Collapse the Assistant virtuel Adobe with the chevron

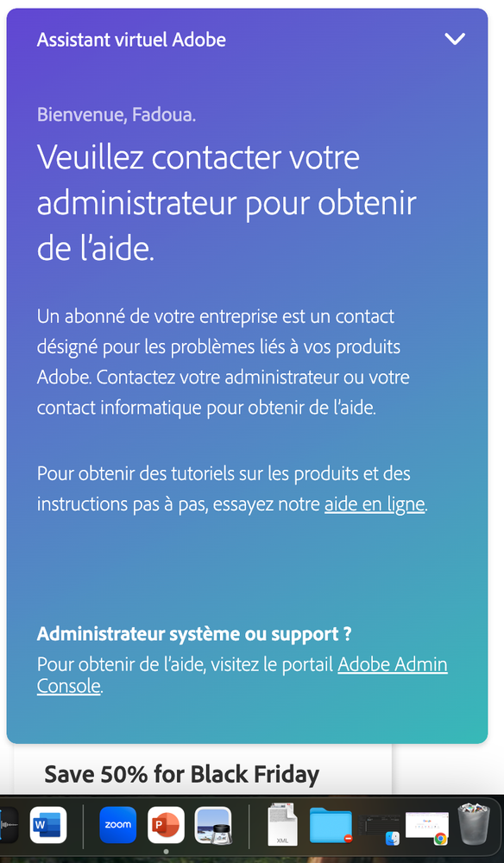[455, 39]
